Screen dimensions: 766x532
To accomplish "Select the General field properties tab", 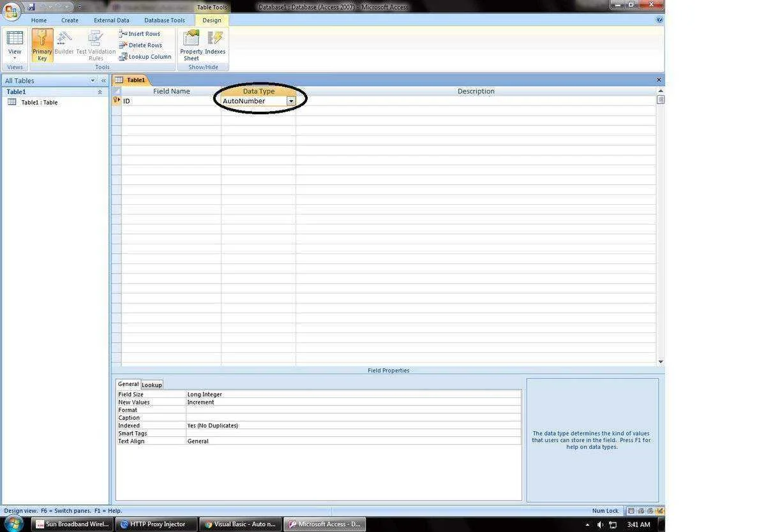I will coord(128,384).
